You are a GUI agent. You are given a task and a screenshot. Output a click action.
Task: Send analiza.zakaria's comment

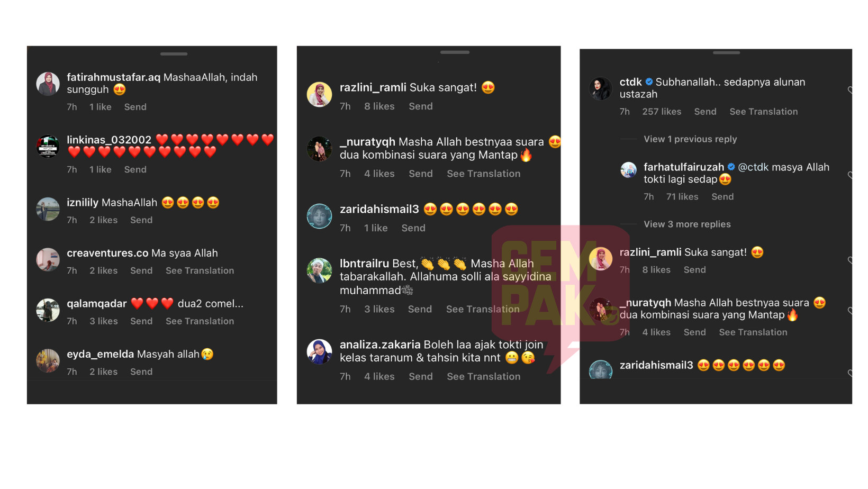coord(421,377)
